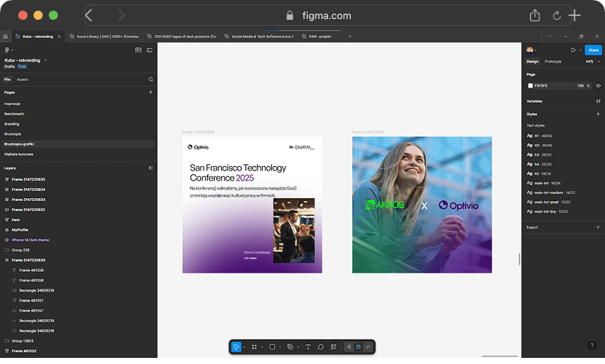Switch to the Assets tab
This screenshot has width=605, height=364.
[x=23, y=79]
